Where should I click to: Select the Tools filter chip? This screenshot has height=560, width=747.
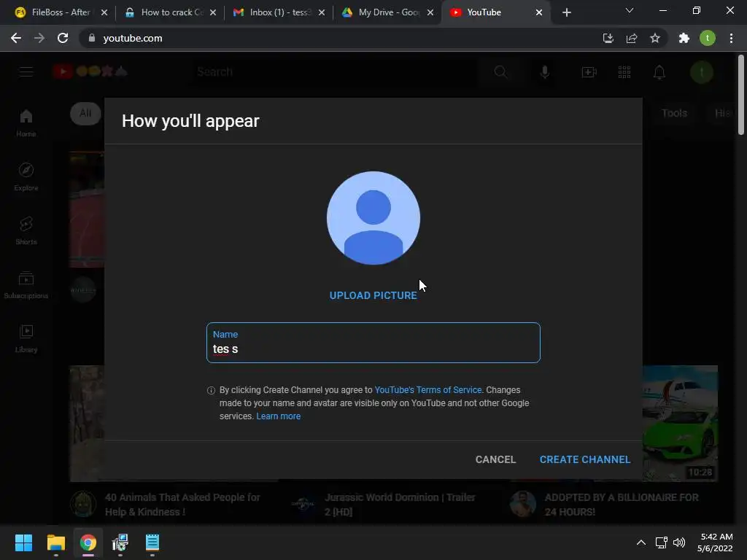click(674, 113)
